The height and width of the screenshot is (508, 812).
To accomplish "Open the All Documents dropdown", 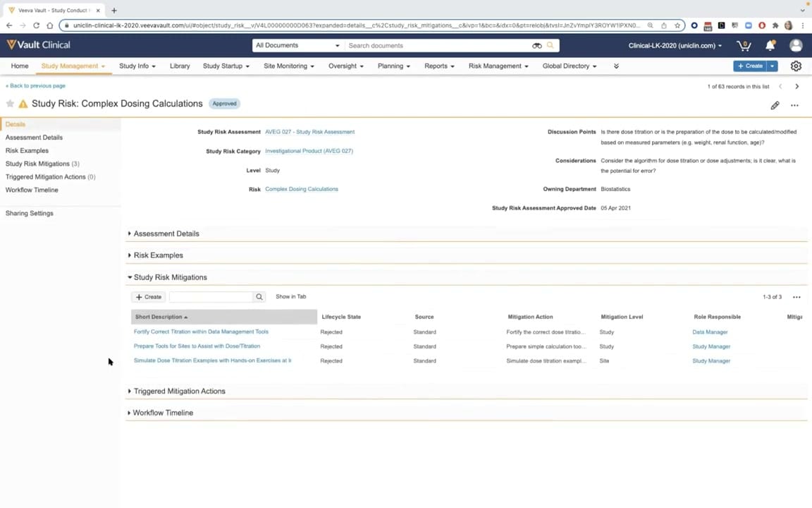I will click(x=297, y=46).
